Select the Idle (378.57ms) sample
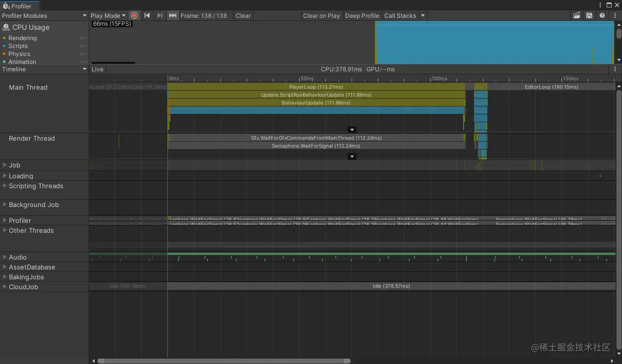 click(x=391, y=286)
